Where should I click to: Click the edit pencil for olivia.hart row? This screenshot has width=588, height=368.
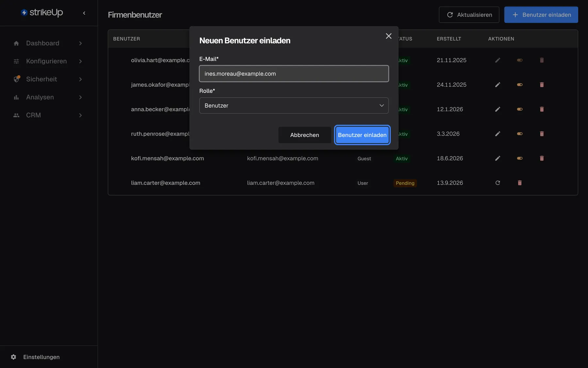[498, 60]
